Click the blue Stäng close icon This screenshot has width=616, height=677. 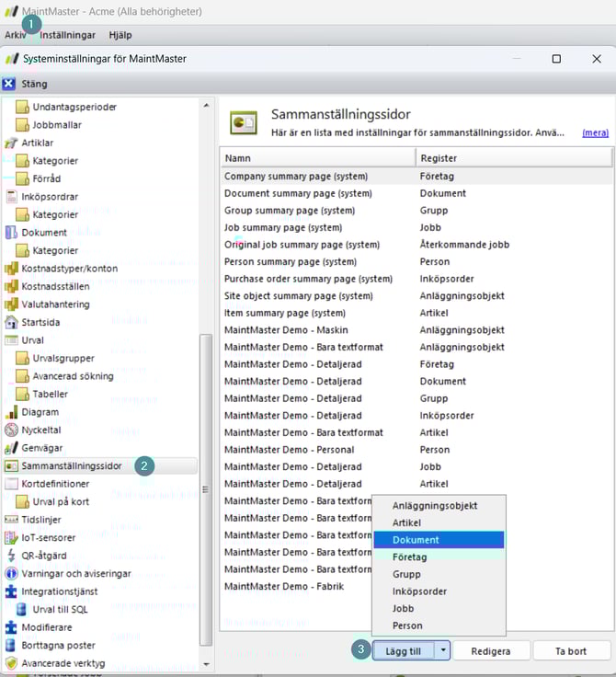11,84
